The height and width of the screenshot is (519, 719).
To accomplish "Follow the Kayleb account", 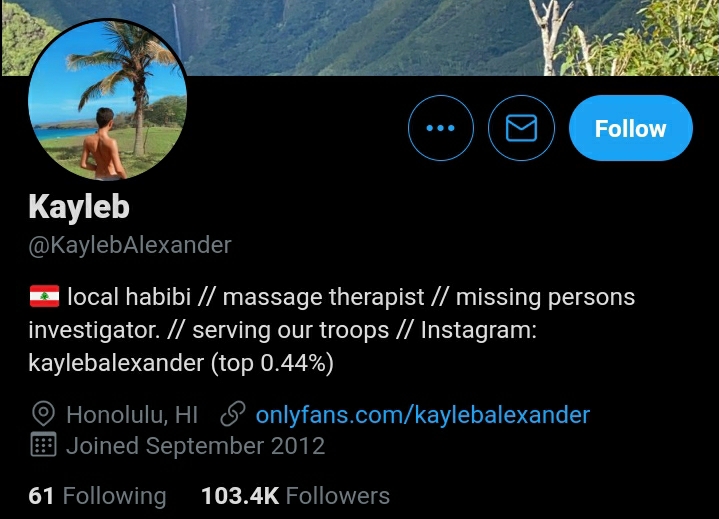I will pyautogui.click(x=631, y=128).
